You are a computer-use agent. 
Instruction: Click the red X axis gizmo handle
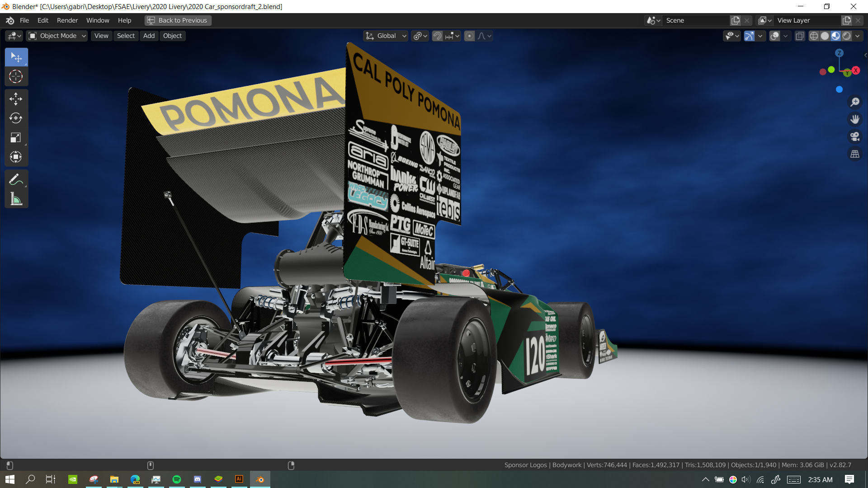pyautogui.click(x=855, y=70)
